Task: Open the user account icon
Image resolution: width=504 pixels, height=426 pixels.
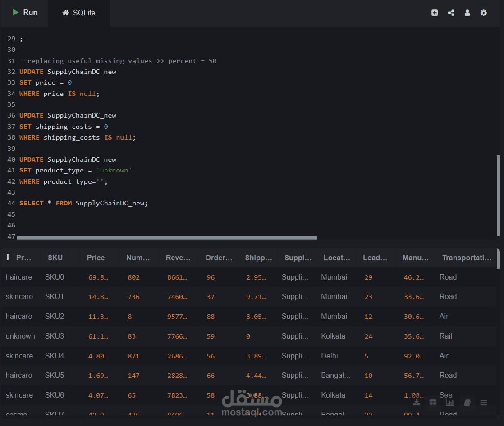Action: coord(467,13)
